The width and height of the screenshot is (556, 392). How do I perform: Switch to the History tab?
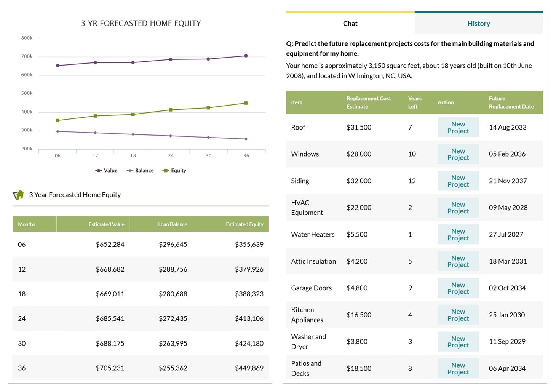(x=478, y=23)
